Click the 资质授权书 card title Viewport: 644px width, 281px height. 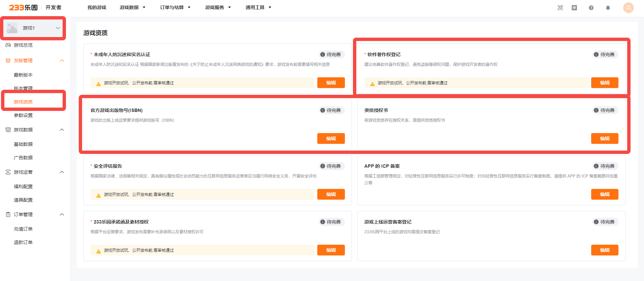click(376, 110)
